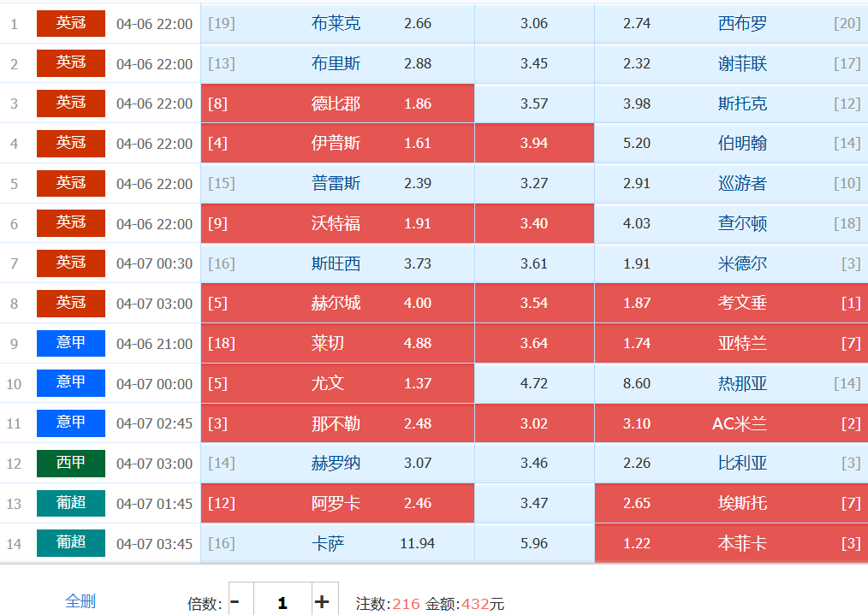Select 赫罗纳 home win odds 3.07
The width and height of the screenshot is (868, 615).
point(337,464)
